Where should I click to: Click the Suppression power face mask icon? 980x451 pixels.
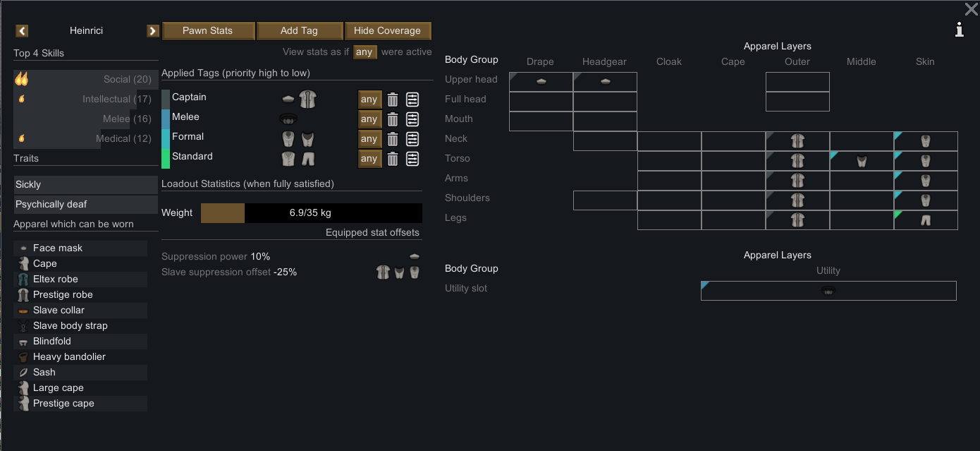click(x=415, y=256)
